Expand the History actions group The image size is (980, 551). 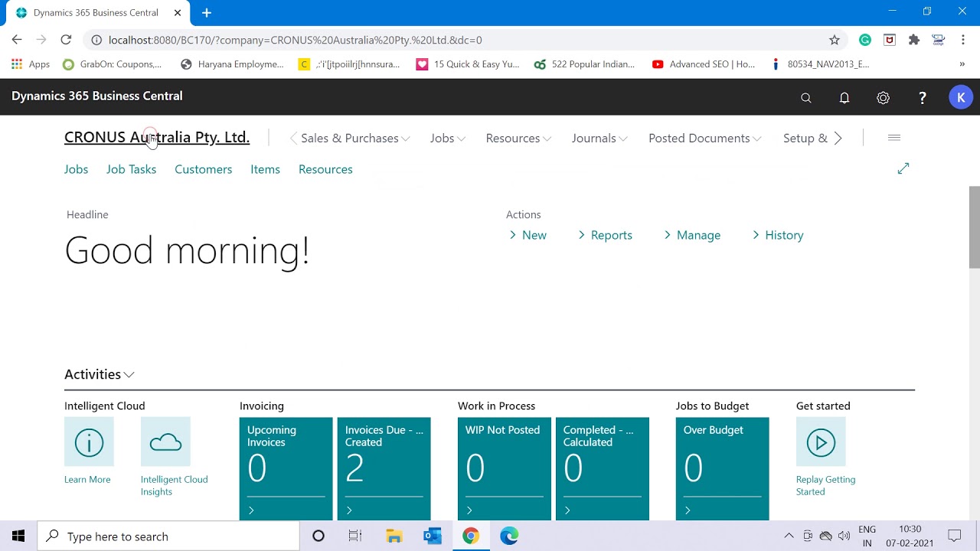pyautogui.click(x=778, y=235)
